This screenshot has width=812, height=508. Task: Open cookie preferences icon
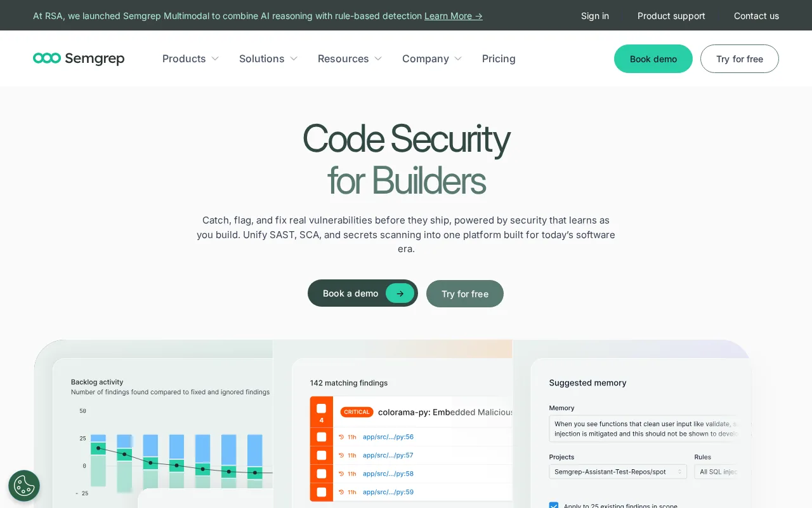tap(24, 486)
